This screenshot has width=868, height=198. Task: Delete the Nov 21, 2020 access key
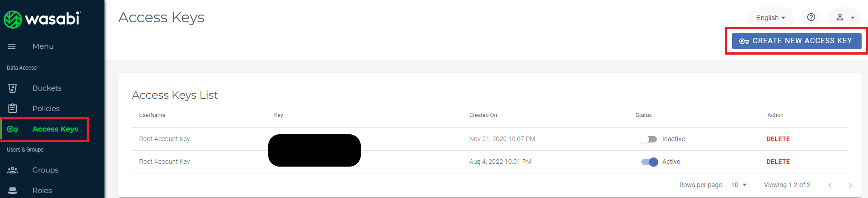(x=778, y=139)
